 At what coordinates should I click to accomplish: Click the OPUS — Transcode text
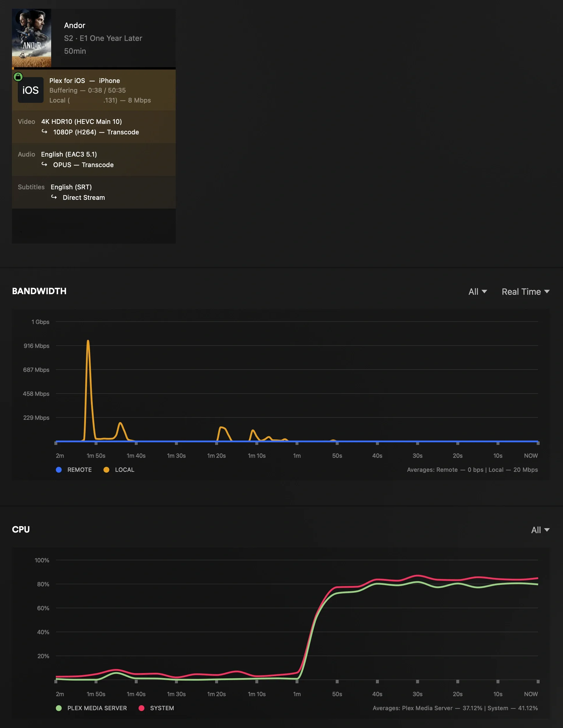tap(83, 165)
